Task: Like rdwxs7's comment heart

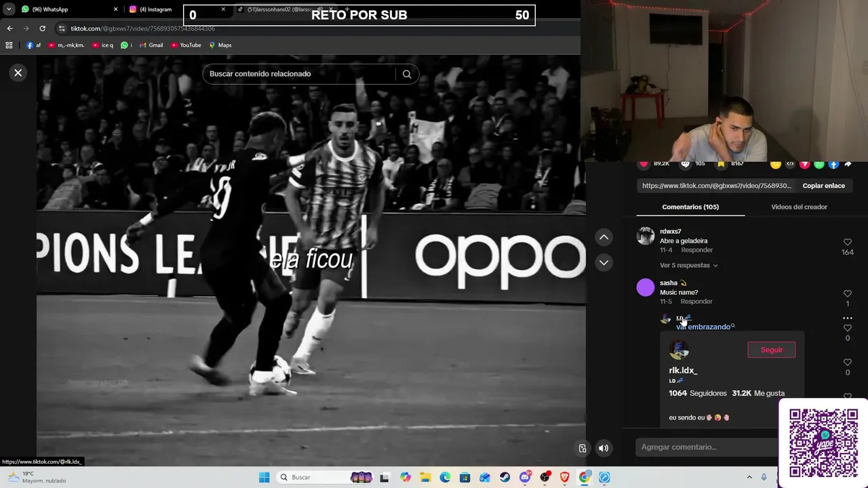Action: pos(848,243)
